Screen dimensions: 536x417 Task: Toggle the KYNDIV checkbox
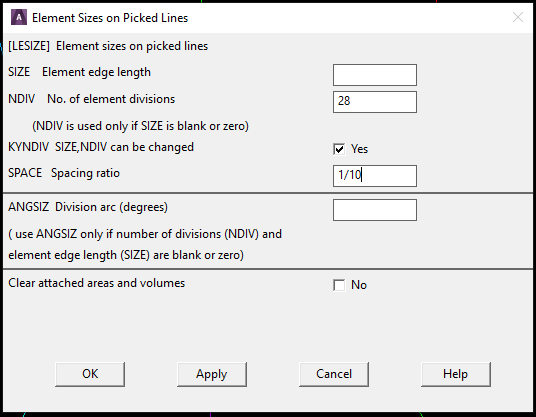[339, 149]
